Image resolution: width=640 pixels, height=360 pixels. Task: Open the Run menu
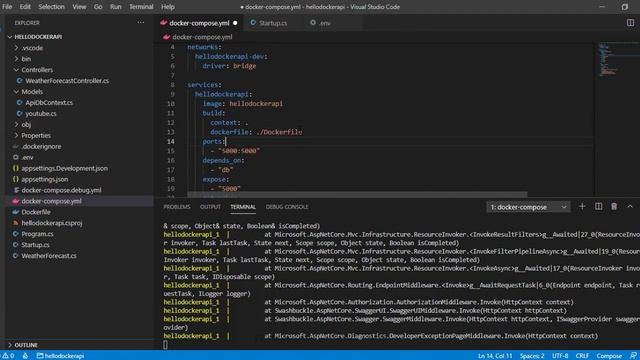(x=116, y=7)
